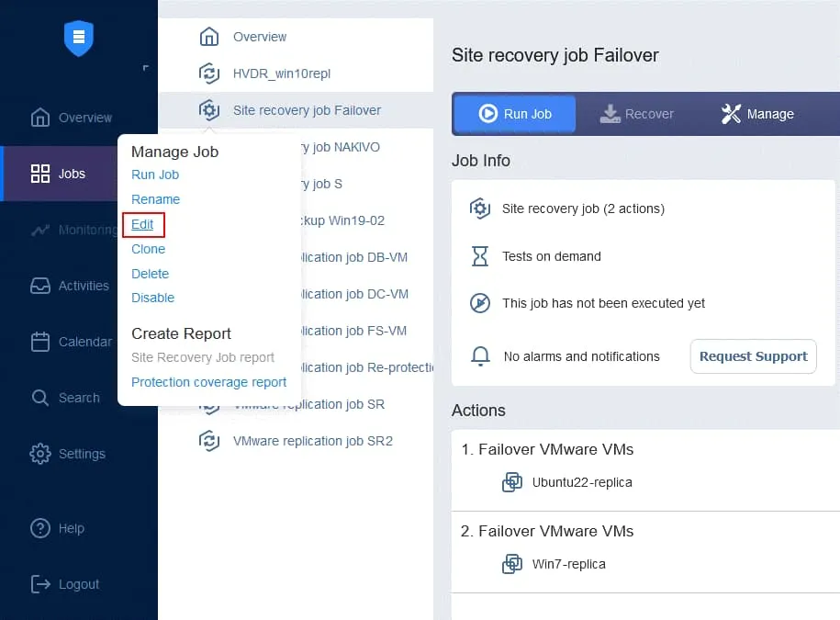Click the NAKIVO shield logo
This screenshot has width=840, height=620.
click(78, 39)
